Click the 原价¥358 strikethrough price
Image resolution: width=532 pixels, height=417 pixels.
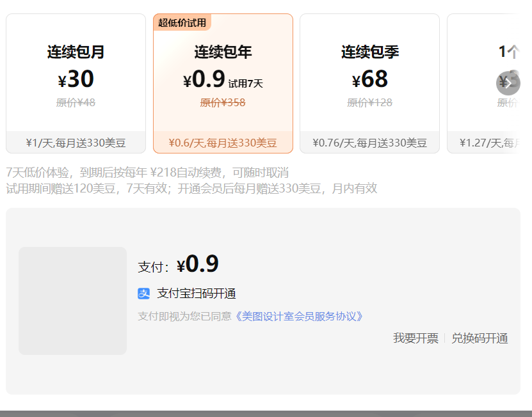coord(223,102)
